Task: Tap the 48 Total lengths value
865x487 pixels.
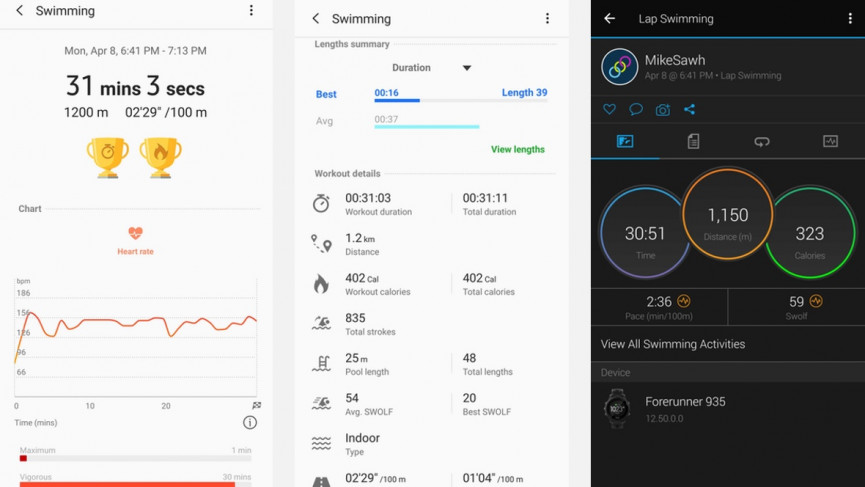Action: (x=469, y=358)
